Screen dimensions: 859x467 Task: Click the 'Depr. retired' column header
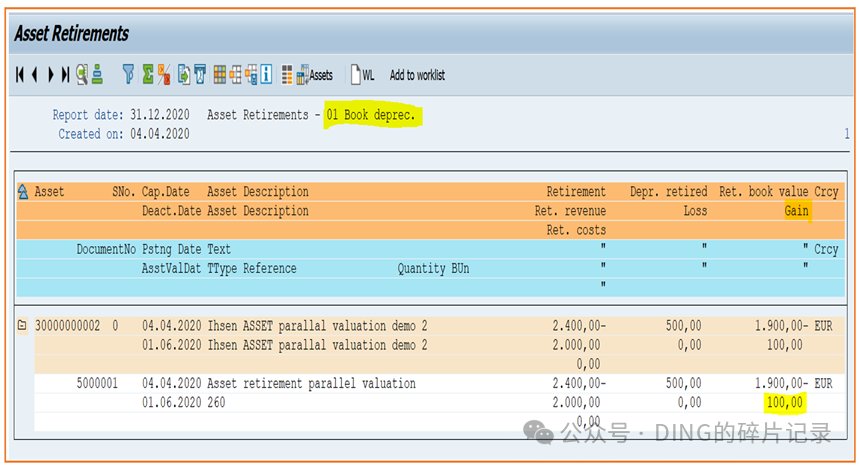click(668, 192)
